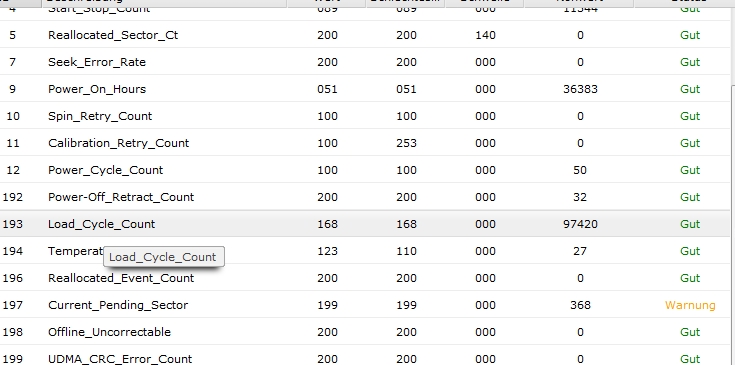Click value 123 in the row 194
This screenshot has width=735, height=365.
click(327, 251)
